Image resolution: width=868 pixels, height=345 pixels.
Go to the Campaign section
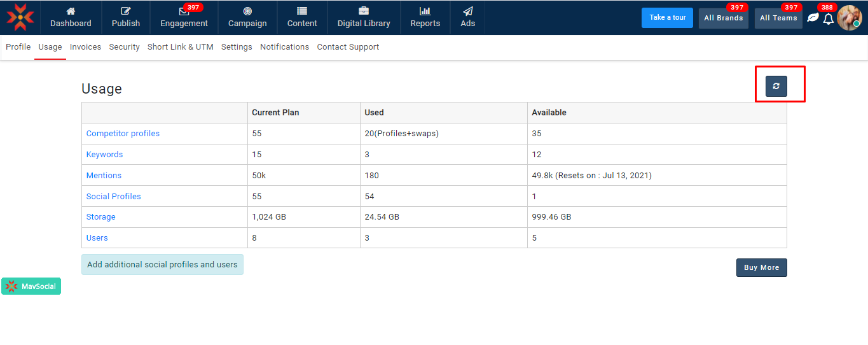point(247,11)
